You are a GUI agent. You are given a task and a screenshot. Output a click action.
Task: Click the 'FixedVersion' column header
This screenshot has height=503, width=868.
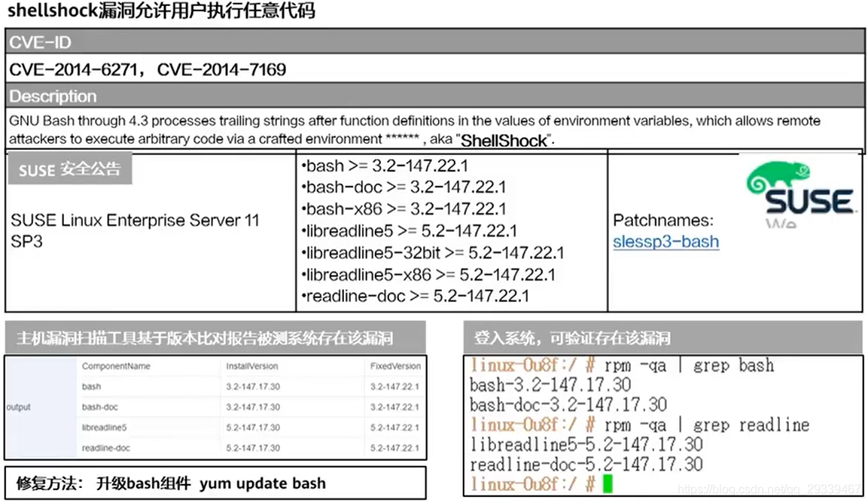[395, 366]
